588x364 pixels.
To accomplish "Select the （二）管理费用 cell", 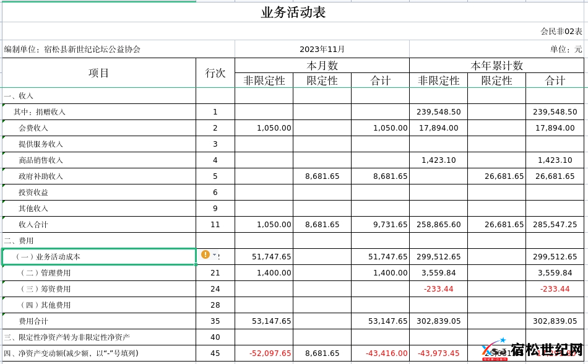I will (99, 273).
